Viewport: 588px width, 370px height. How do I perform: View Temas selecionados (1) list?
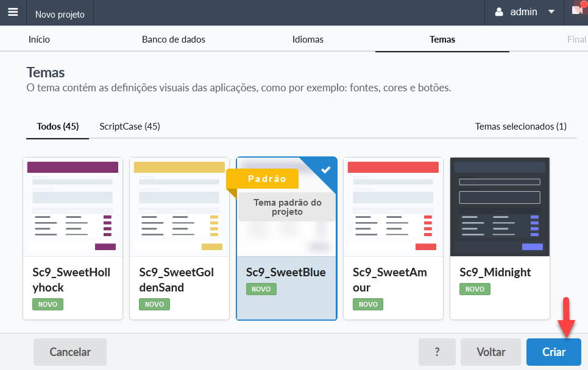pos(520,127)
